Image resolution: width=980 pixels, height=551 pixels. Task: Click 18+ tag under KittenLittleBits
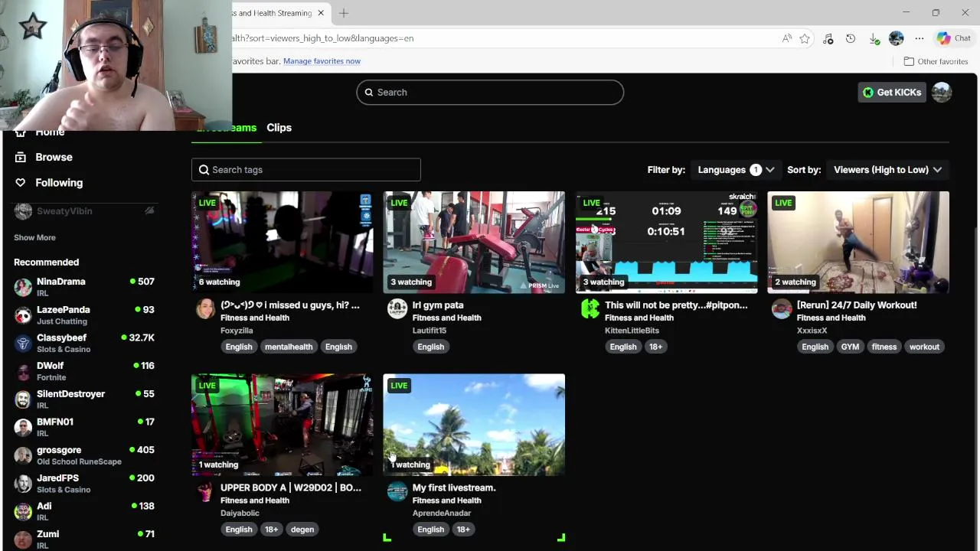click(656, 347)
